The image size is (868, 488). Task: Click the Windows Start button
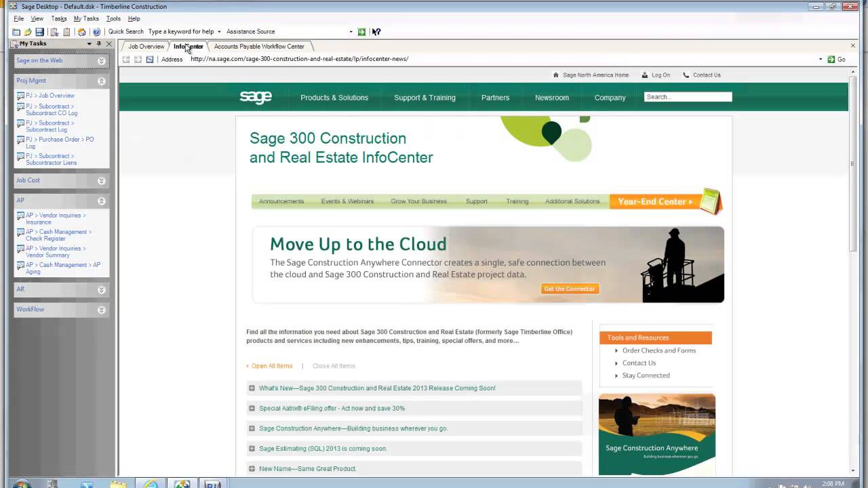pyautogui.click(x=21, y=484)
